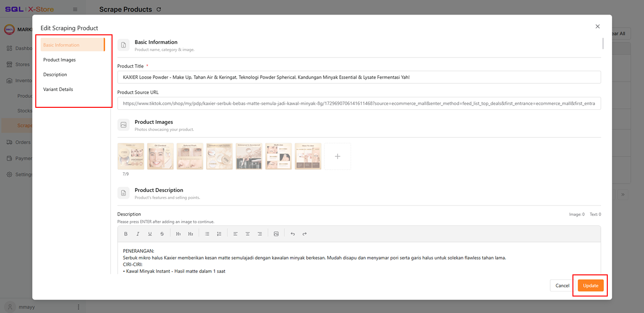Click the Product Title input field
The image size is (644, 313).
[x=359, y=77]
